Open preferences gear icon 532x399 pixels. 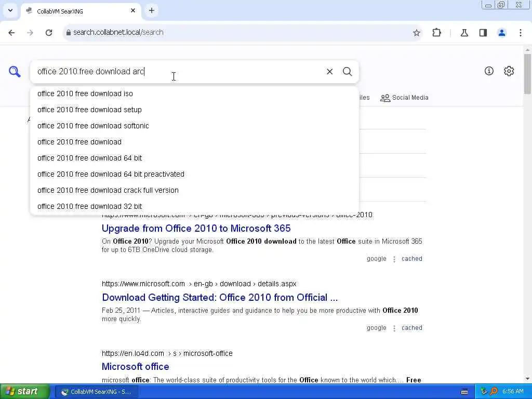509,71
